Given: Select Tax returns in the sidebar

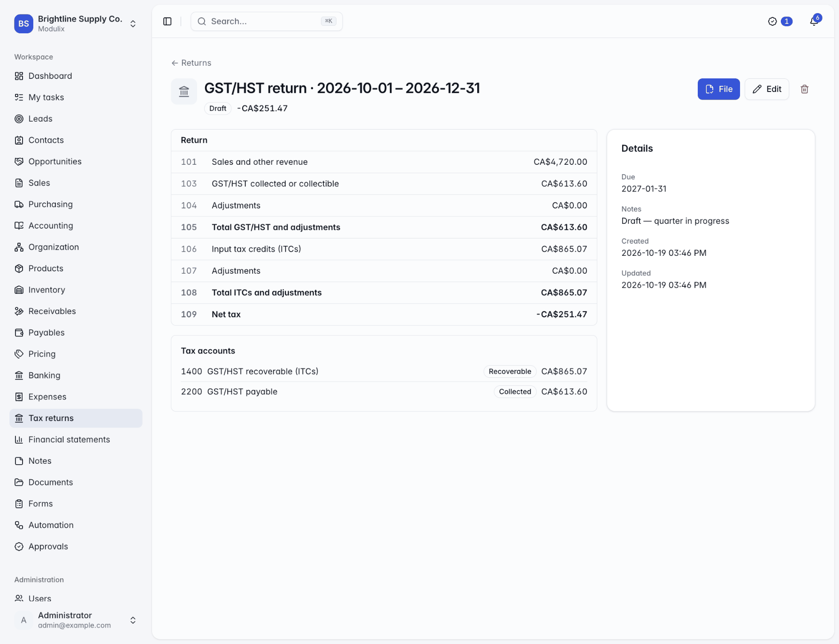Looking at the screenshot, I should [76, 418].
